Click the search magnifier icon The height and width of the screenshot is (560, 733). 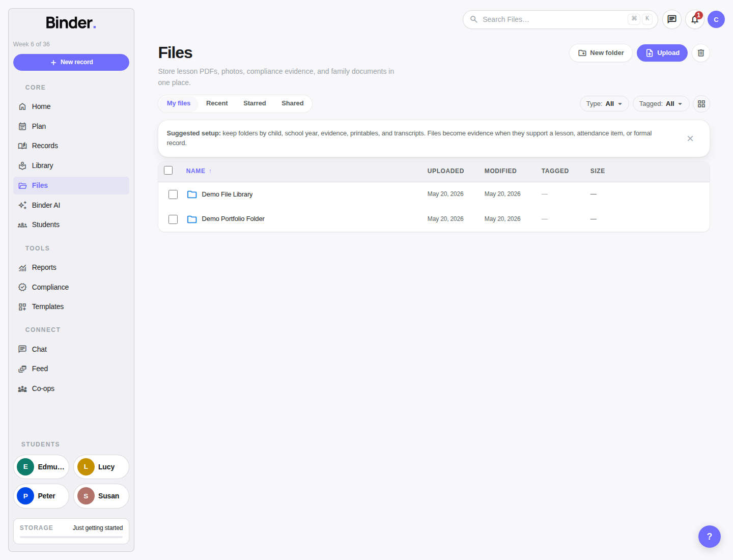coord(474,19)
